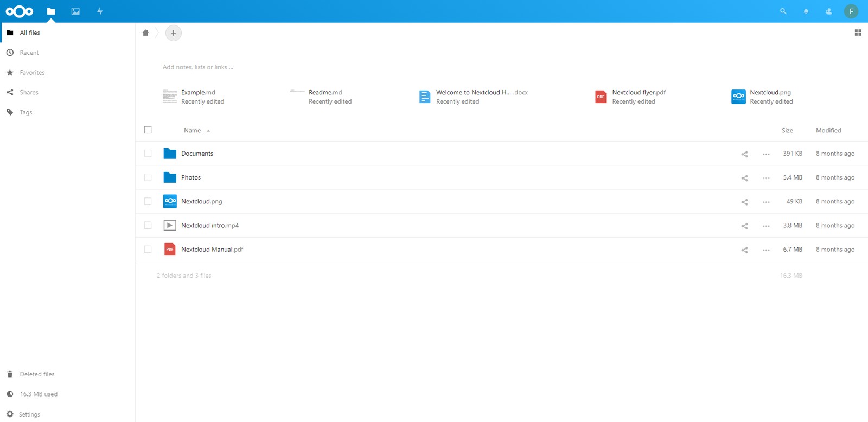Image resolution: width=868 pixels, height=422 pixels.
Task: Click the Nextcloud.png thumbnail in the file list
Action: (x=170, y=201)
